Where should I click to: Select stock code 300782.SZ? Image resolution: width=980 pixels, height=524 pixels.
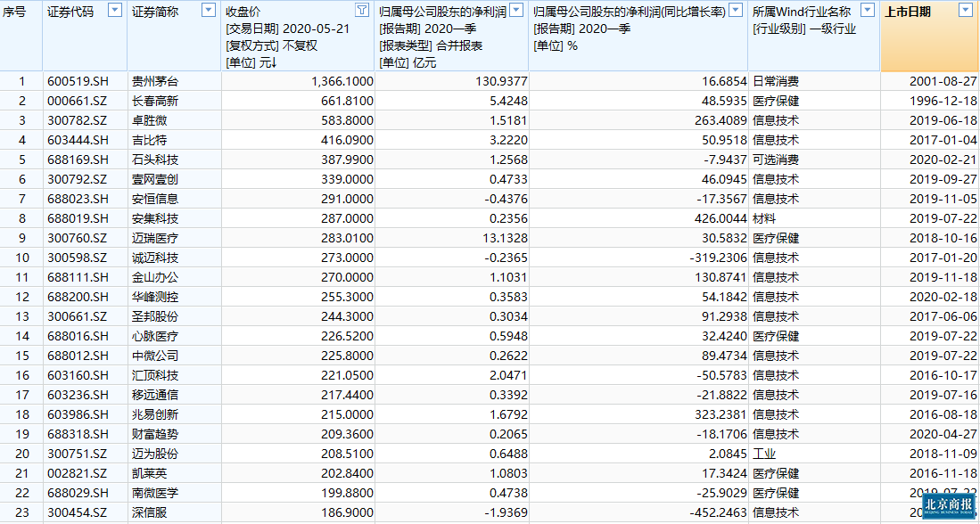pyautogui.click(x=78, y=120)
